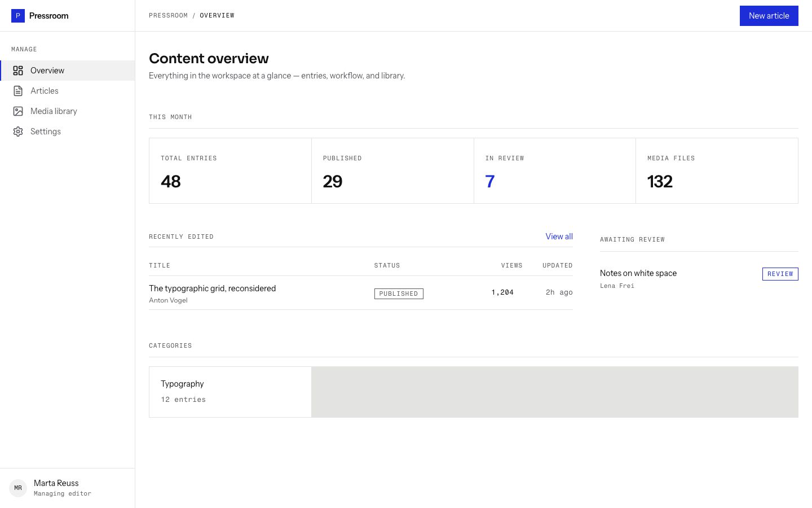
Task: Open the Typography category card
Action: click(x=230, y=392)
